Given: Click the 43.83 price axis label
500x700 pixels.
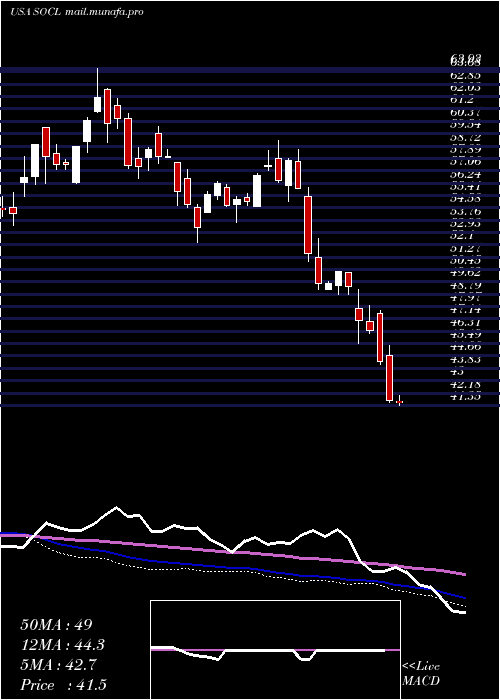Looking at the screenshot, I should tap(465, 360).
